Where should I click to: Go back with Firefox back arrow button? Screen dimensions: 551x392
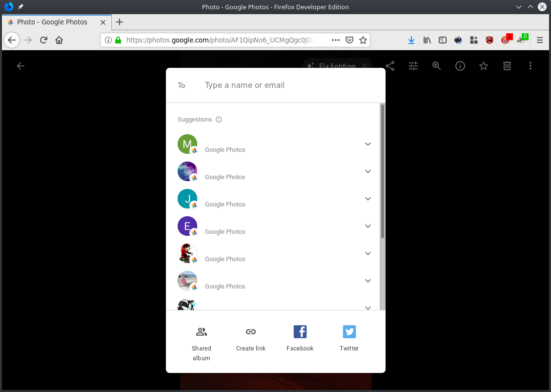(x=12, y=40)
